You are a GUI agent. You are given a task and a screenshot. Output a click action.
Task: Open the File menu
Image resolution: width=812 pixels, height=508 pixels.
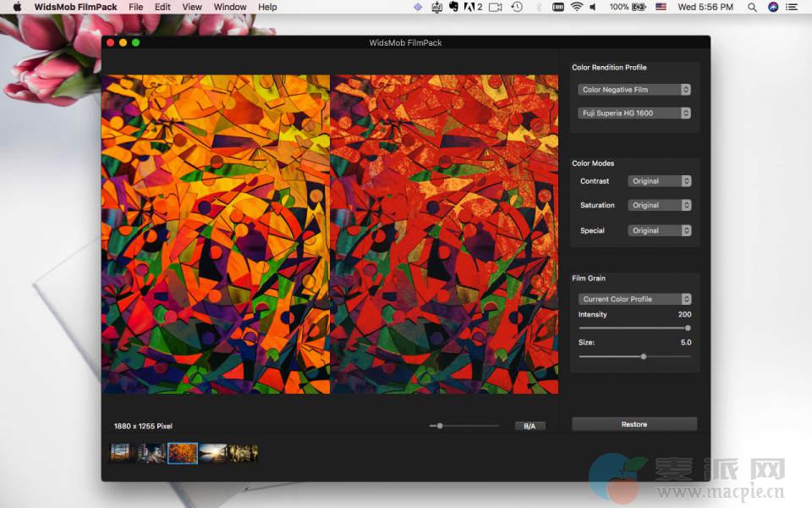point(135,7)
